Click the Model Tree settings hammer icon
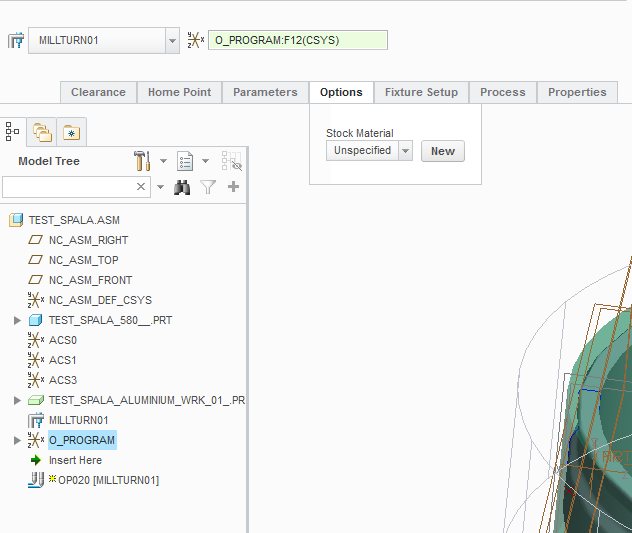This screenshot has height=533, width=632. (x=142, y=161)
